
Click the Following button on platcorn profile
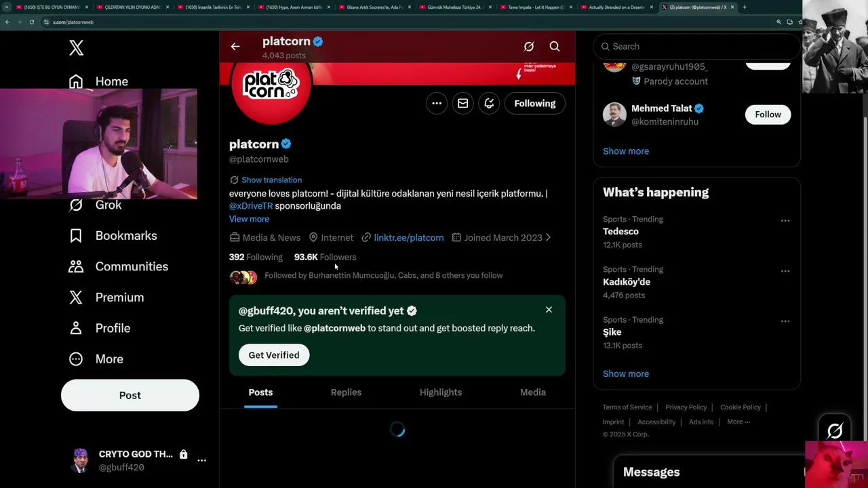[x=535, y=103]
